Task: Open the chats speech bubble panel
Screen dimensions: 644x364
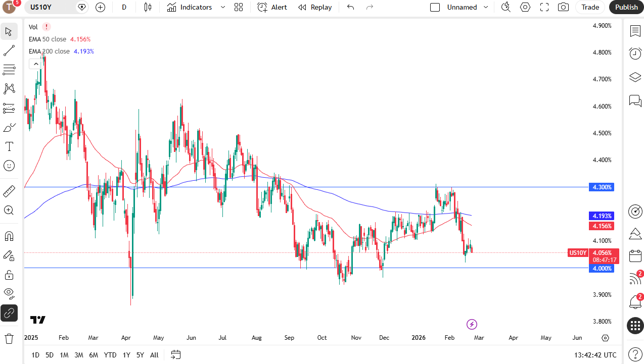Action: pyautogui.click(x=635, y=100)
